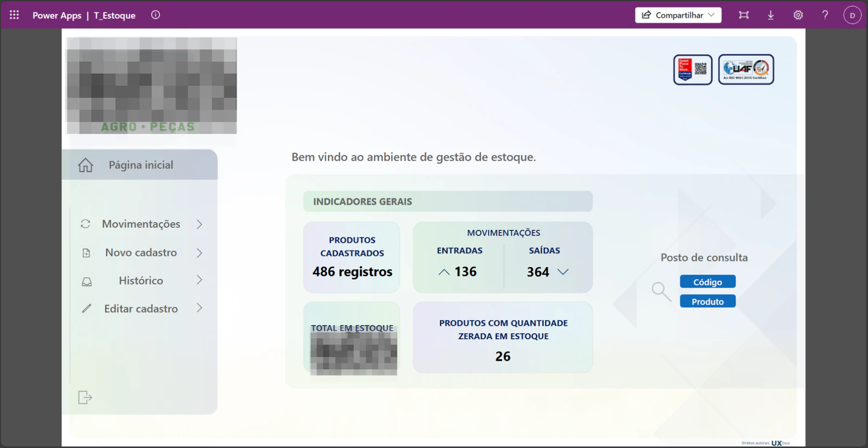Image resolution: width=868 pixels, height=448 pixels.
Task: Click the home icon beside Página inicial
Action: coord(86,165)
